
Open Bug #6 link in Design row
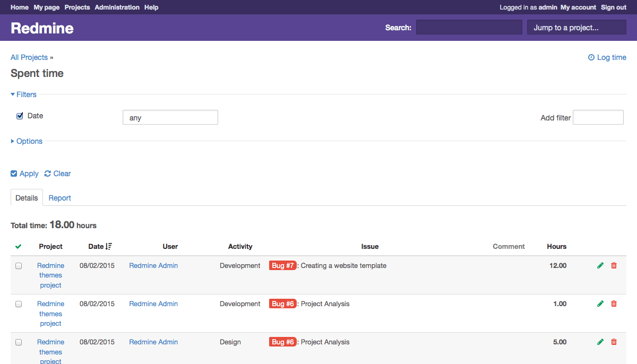pos(282,342)
